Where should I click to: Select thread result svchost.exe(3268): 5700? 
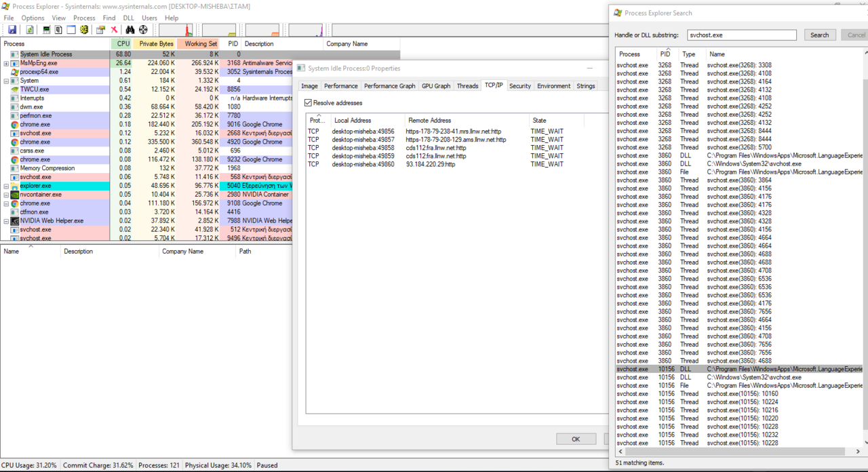(739, 147)
